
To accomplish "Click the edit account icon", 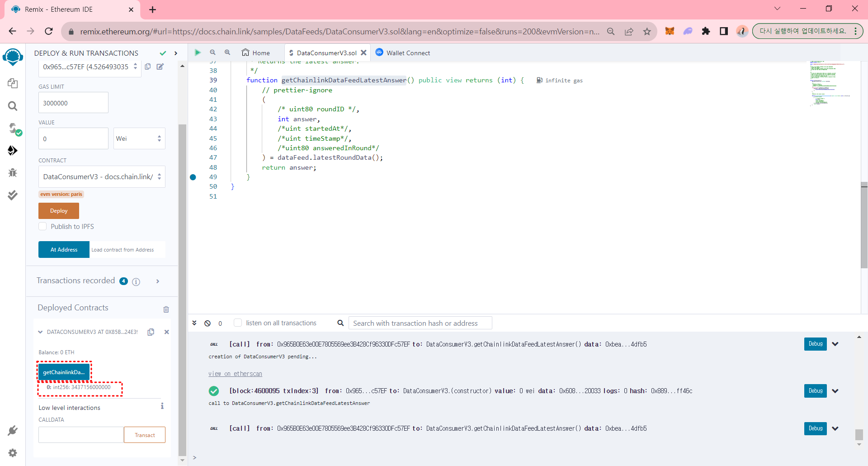I will pos(160,67).
